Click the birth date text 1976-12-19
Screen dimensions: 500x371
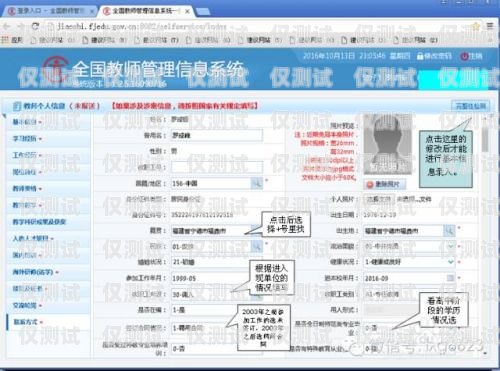[x=380, y=215]
